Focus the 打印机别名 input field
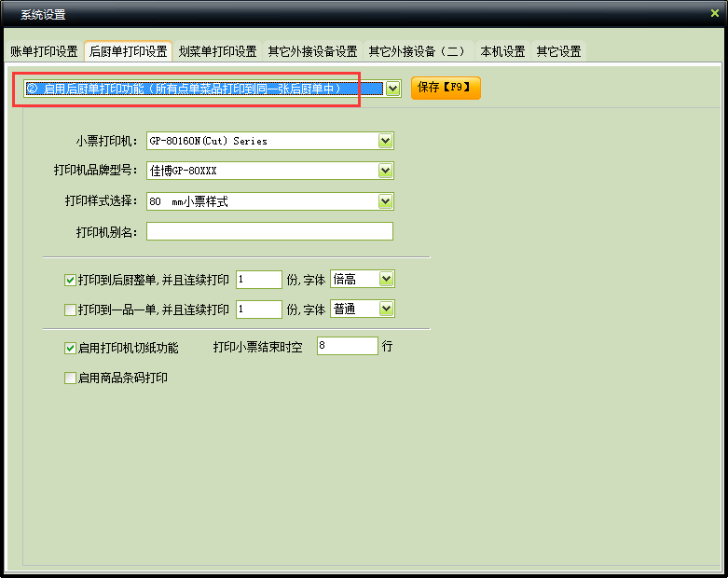This screenshot has width=728, height=578. click(269, 231)
